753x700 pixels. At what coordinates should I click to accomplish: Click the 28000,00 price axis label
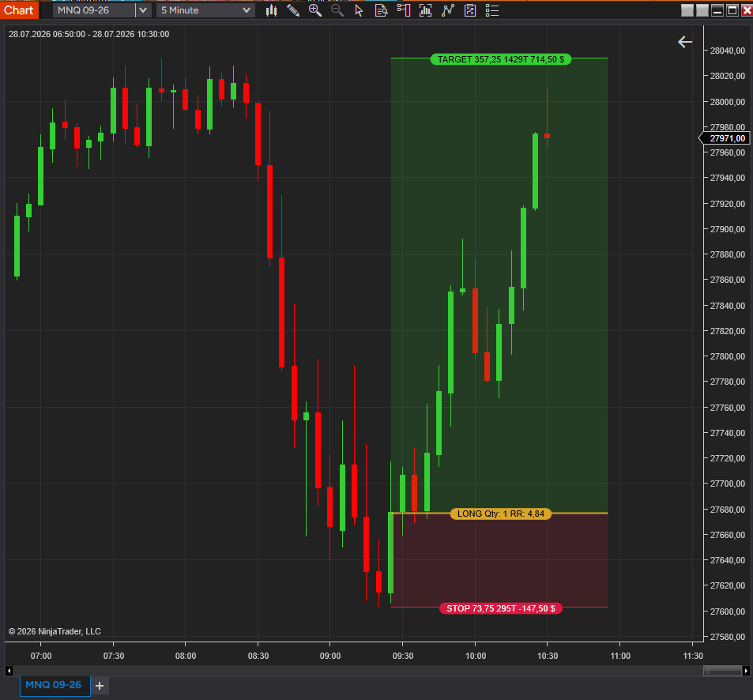click(727, 102)
